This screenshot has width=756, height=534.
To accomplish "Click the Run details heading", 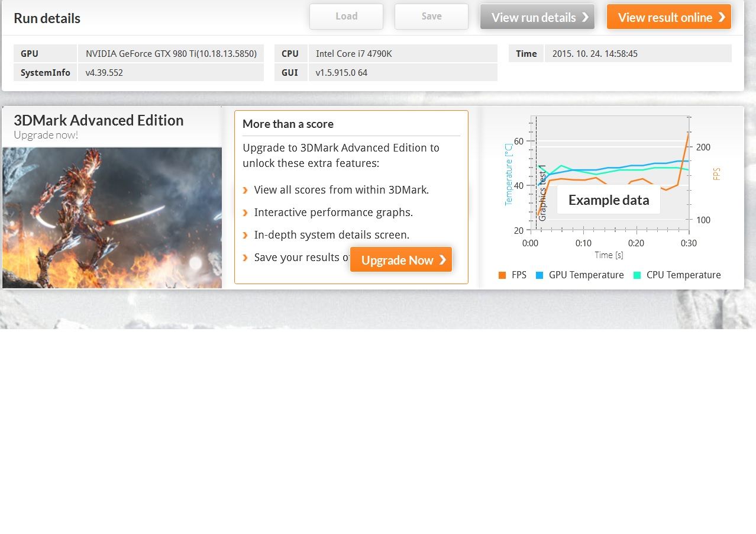I will click(x=47, y=18).
